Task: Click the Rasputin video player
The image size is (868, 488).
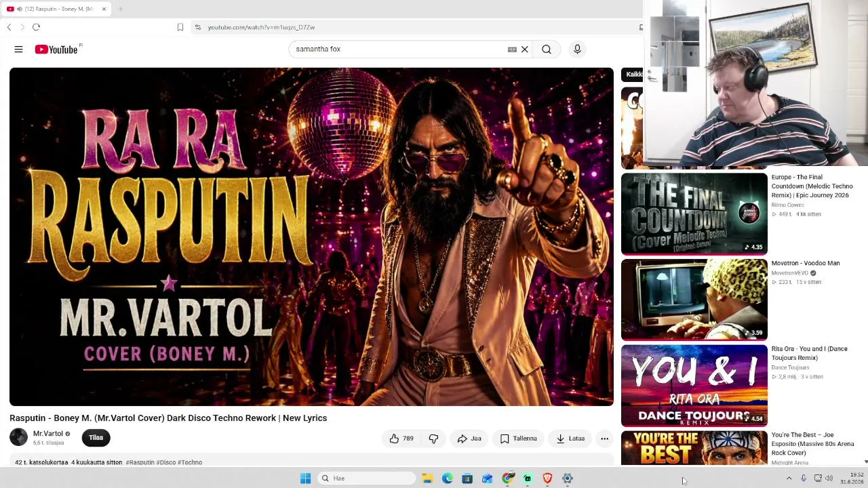Action: click(x=311, y=237)
